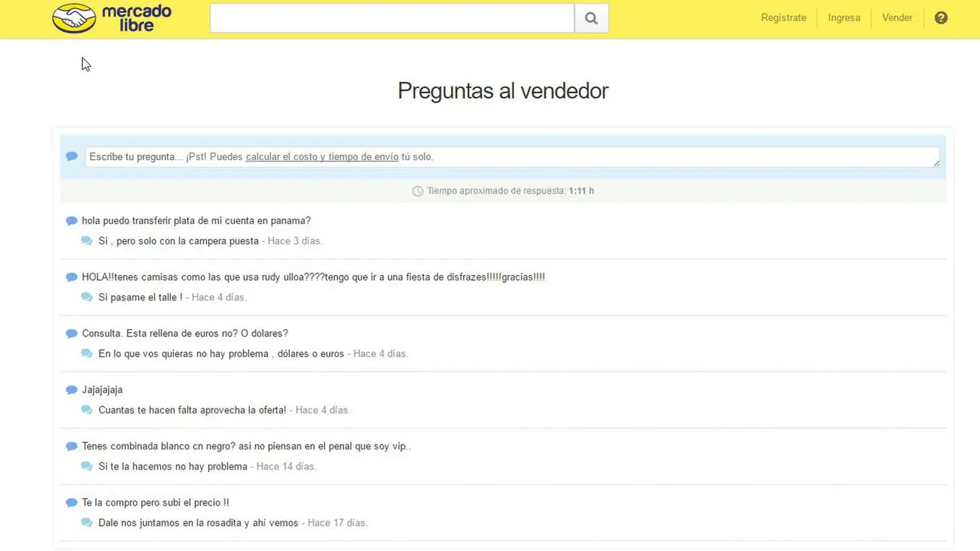Open the help question mark icon
The height and width of the screenshot is (551, 980).
[x=941, y=18]
